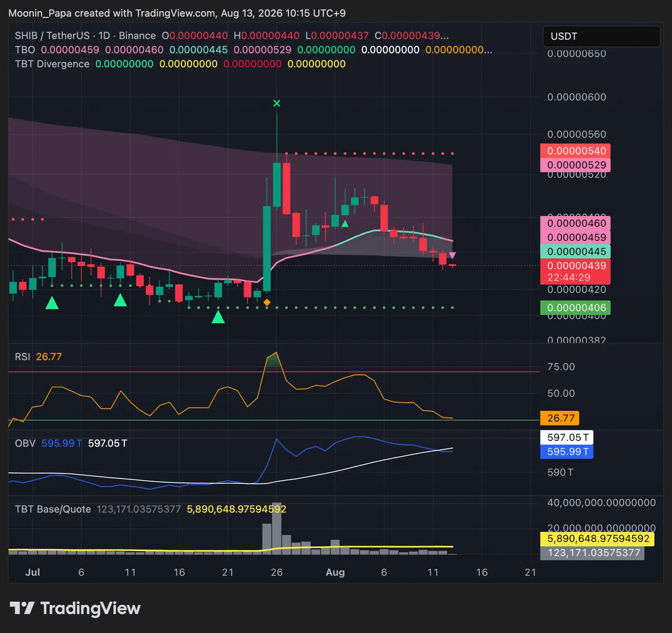Click the USDT currency box

(601, 36)
